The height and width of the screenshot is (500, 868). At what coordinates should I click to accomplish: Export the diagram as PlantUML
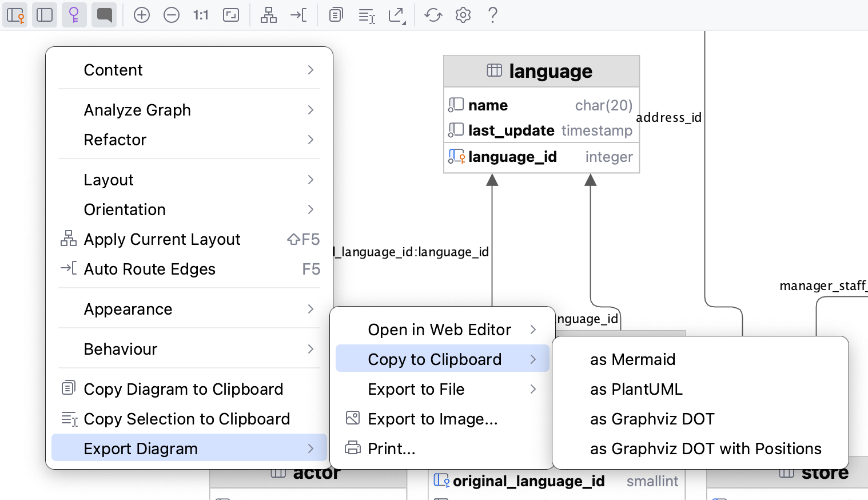(636, 389)
